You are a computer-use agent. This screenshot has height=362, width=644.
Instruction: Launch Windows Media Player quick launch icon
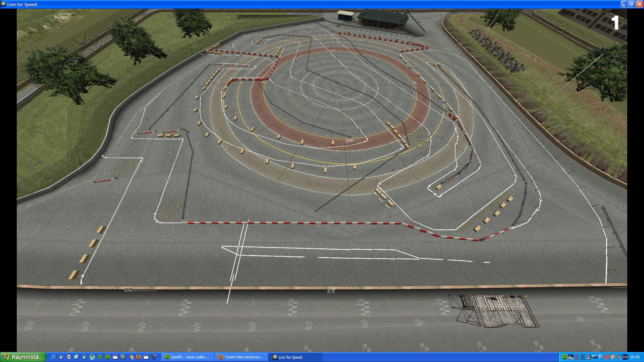[69, 357]
